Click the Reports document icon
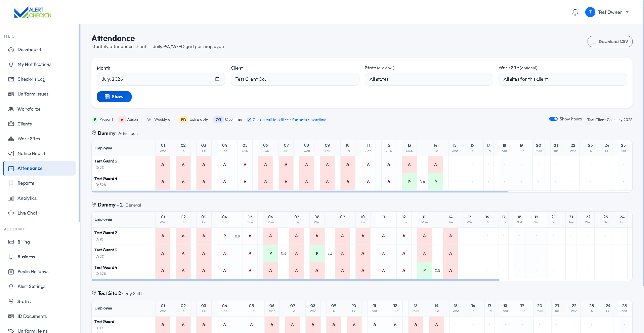 pos(11,183)
